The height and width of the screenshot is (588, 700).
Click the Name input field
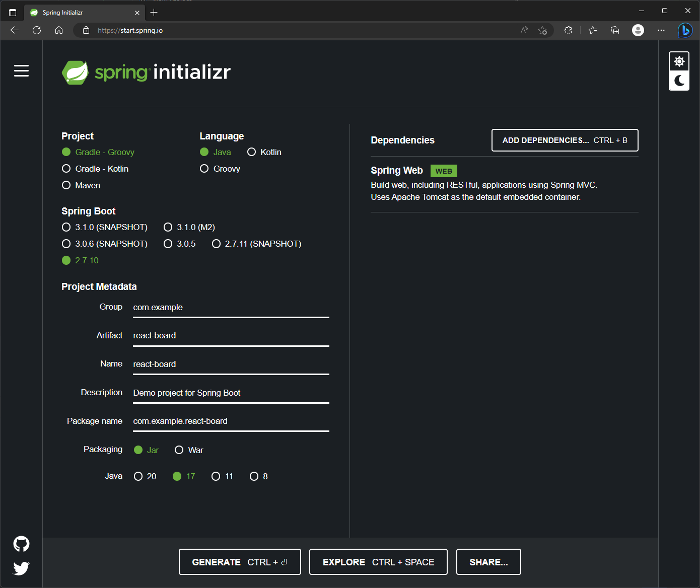[x=231, y=364]
